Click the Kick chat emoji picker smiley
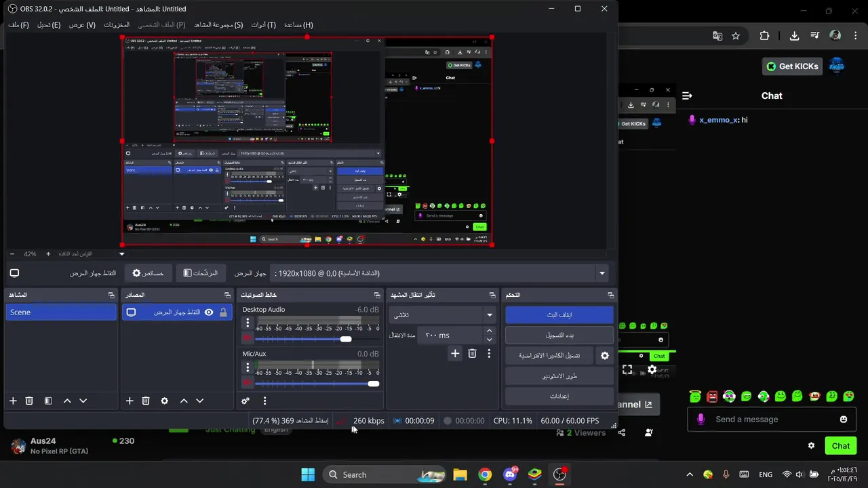The width and height of the screenshot is (868, 488). [844, 420]
